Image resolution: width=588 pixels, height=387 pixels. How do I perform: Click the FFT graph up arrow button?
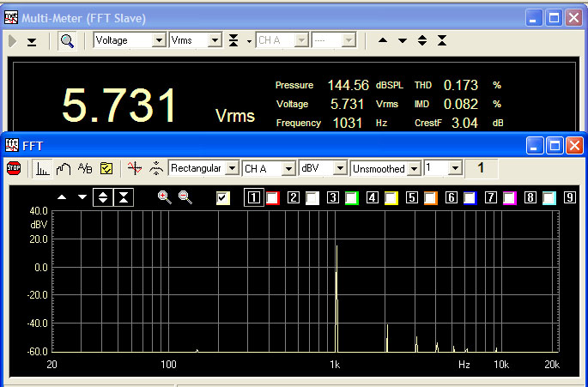click(x=61, y=197)
